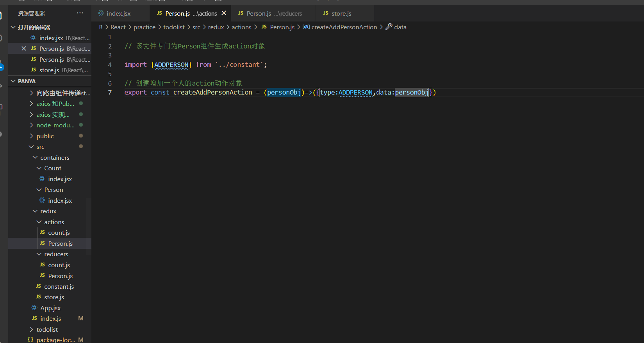This screenshot has width=644, height=343.
Task: Open store.js in the open editors list
Action: 49,70
